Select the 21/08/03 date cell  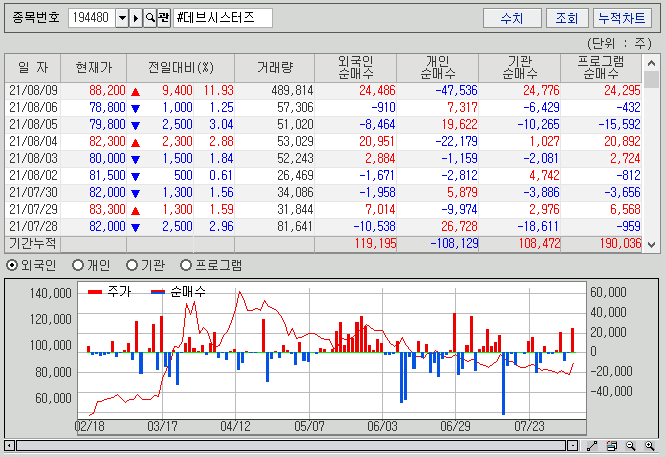pos(33,158)
